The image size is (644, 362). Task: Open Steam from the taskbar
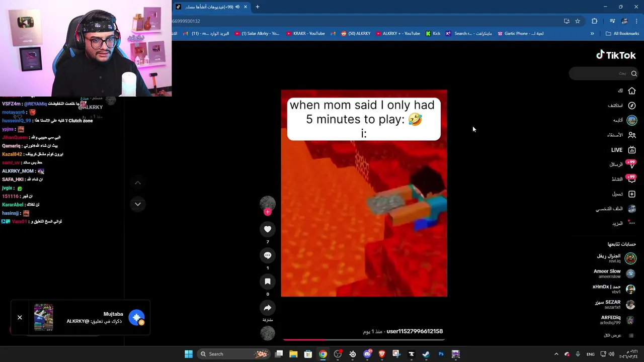[426, 354]
